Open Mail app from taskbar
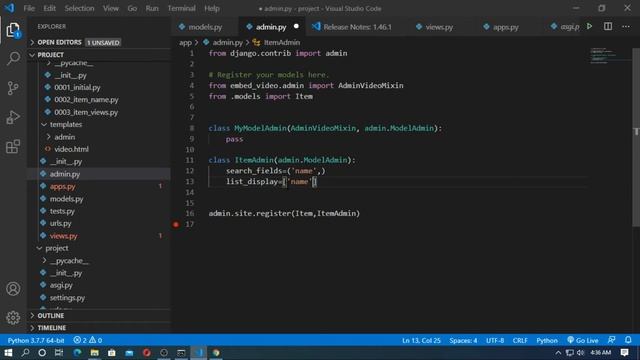 [x=129, y=353]
